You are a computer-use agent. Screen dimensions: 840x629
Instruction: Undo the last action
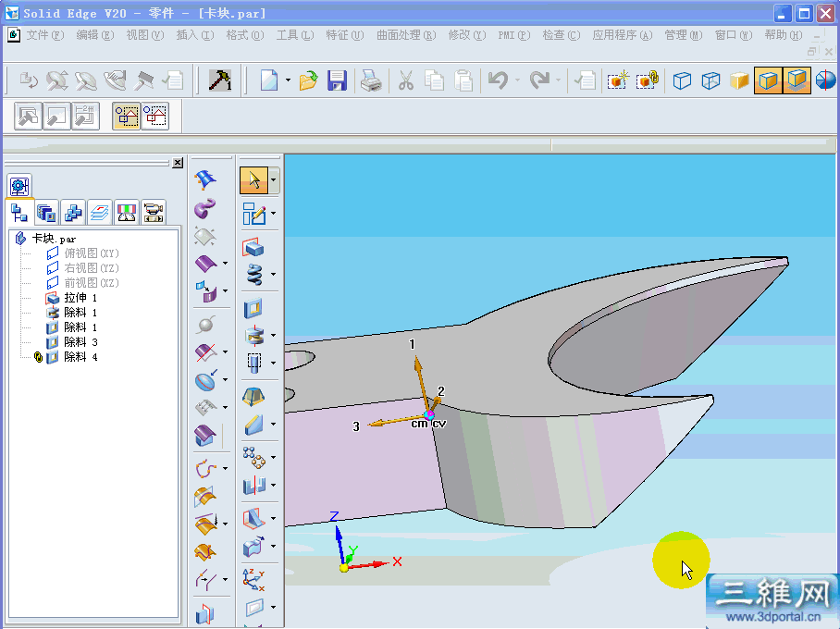point(499,80)
